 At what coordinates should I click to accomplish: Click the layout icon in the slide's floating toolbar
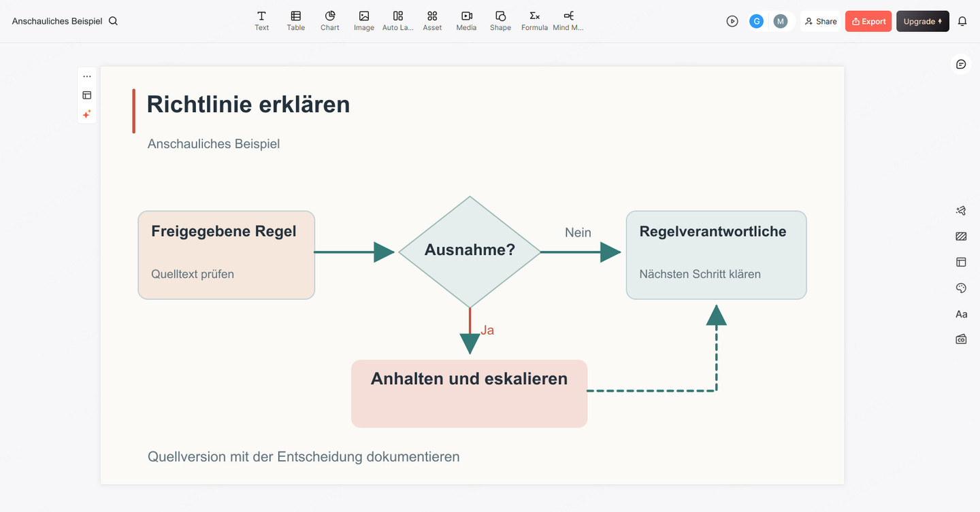[87, 95]
